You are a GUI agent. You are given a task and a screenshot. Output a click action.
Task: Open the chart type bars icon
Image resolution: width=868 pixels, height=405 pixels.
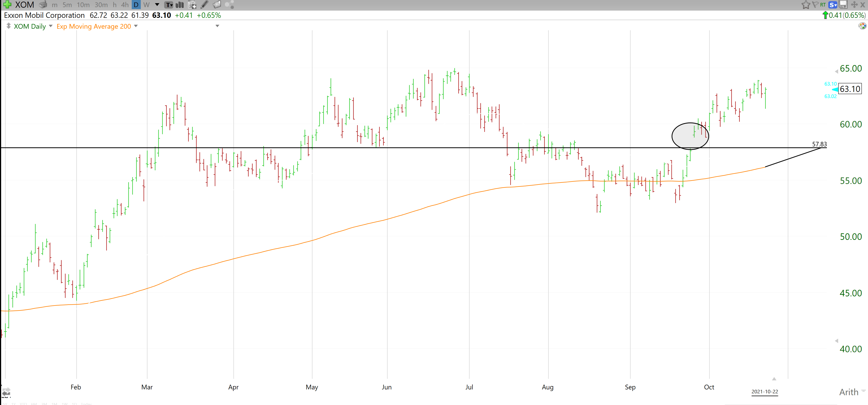click(x=180, y=5)
